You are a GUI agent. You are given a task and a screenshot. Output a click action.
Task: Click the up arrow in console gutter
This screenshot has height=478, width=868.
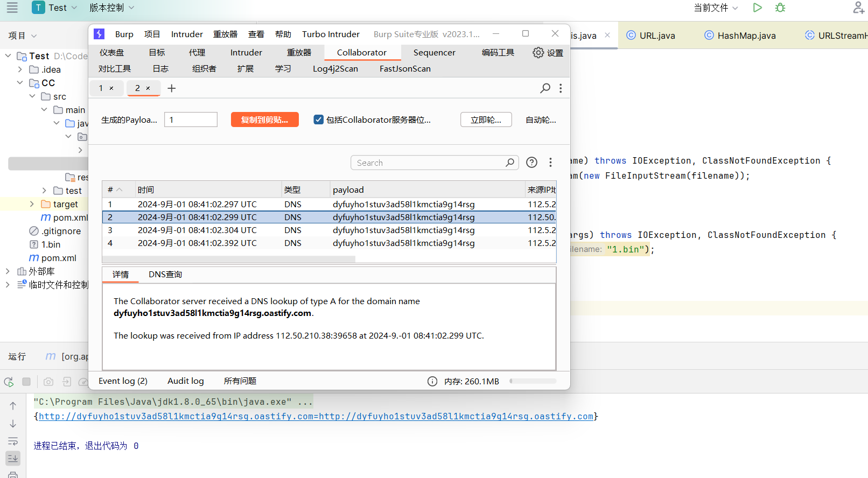point(13,406)
